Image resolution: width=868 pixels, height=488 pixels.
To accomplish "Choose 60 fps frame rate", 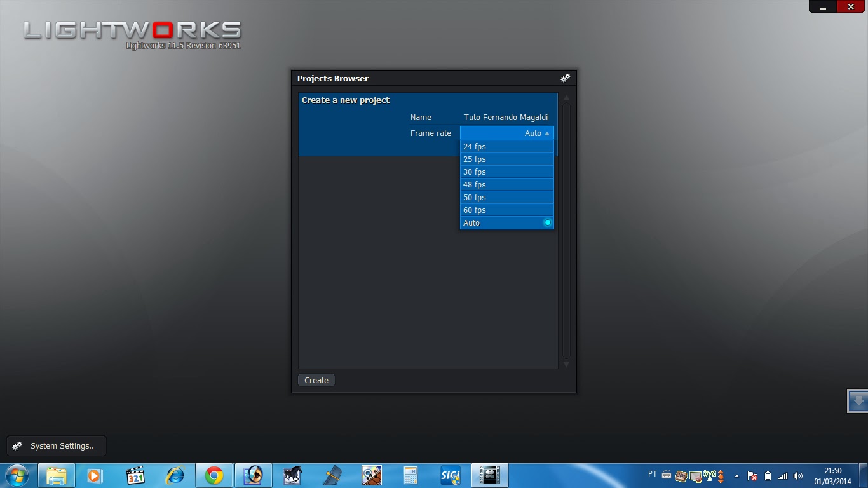I will pyautogui.click(x=507, y=210).
